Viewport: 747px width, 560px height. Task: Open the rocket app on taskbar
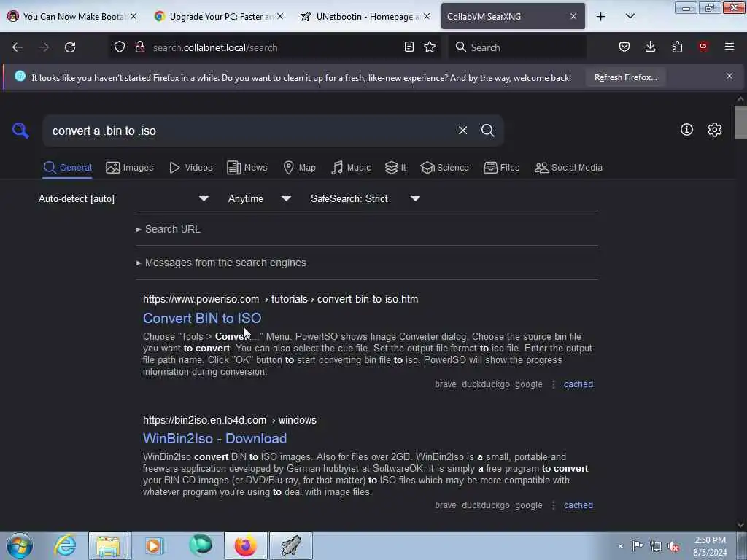point(291,545)
